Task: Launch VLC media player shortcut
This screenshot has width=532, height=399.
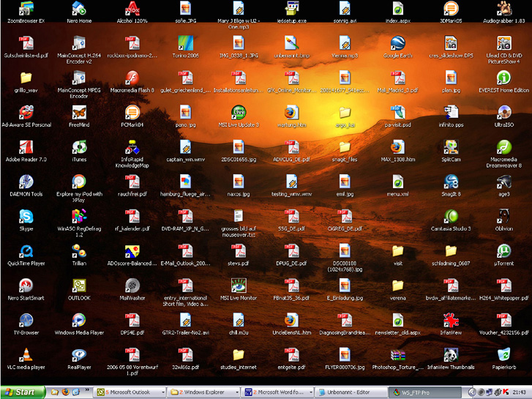Action: coord(26,355)
